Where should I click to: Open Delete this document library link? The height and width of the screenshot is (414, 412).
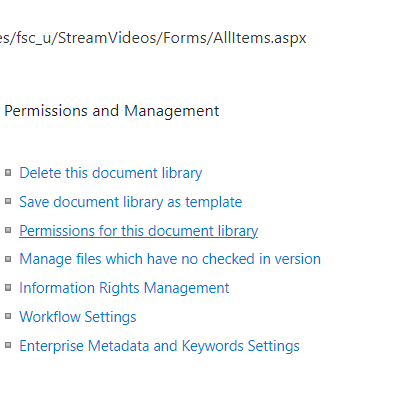111,173
